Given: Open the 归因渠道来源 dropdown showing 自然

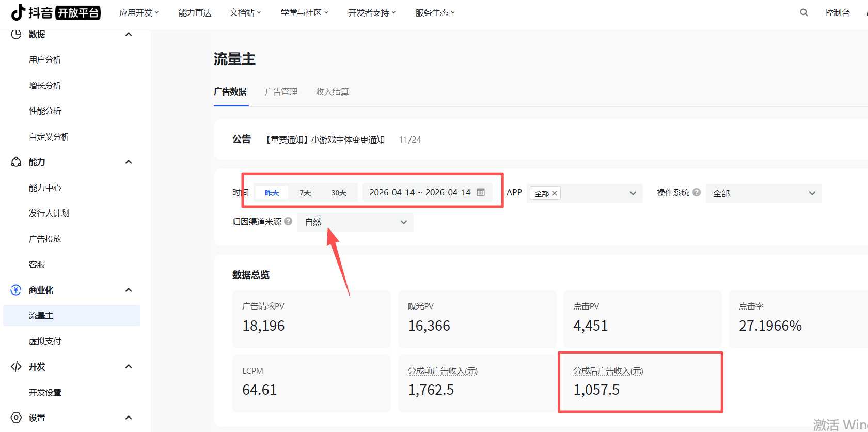Looking at the screenshot, I should [x=355, y=222].
